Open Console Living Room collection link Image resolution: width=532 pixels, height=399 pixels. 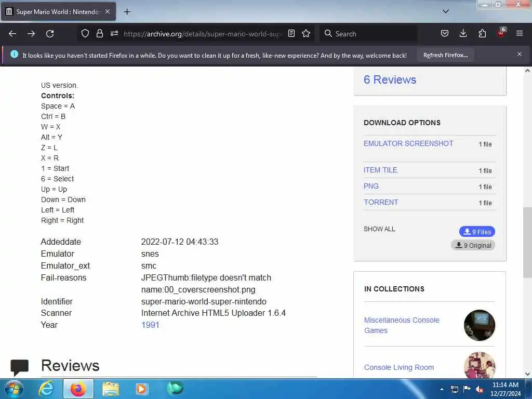[x=398, y=367]
